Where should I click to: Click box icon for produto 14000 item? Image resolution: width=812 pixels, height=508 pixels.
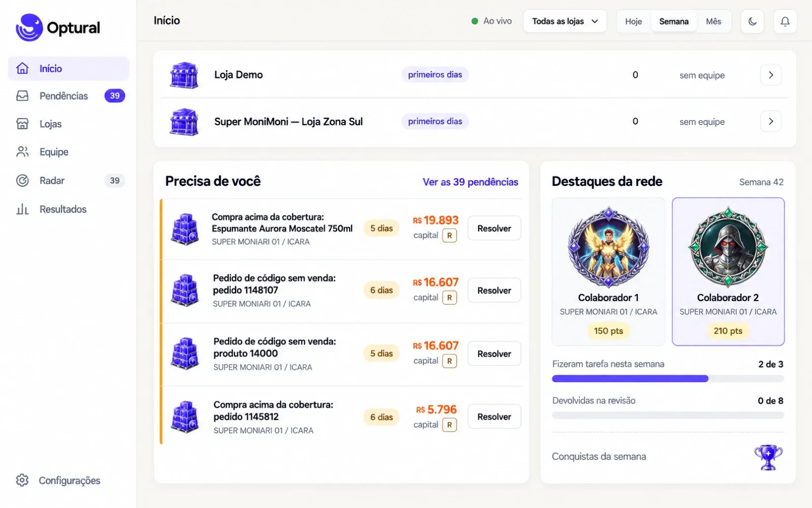coord(185,354)
